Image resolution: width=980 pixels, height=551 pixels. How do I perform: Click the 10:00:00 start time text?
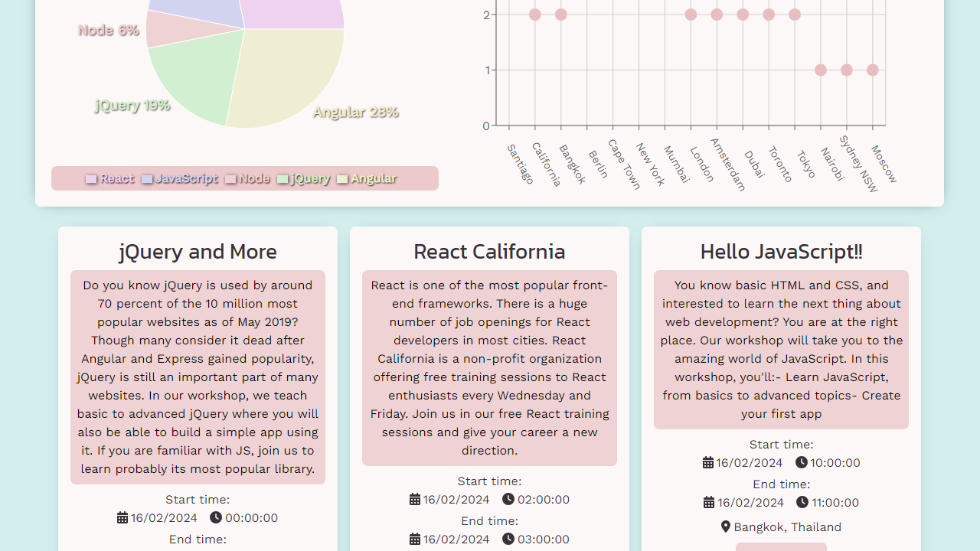click(x=835, y=463)
